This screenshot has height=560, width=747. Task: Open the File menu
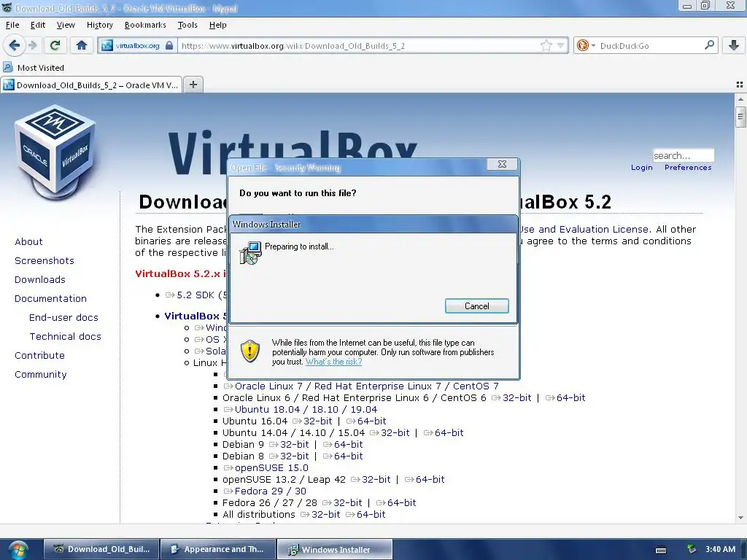12,25
